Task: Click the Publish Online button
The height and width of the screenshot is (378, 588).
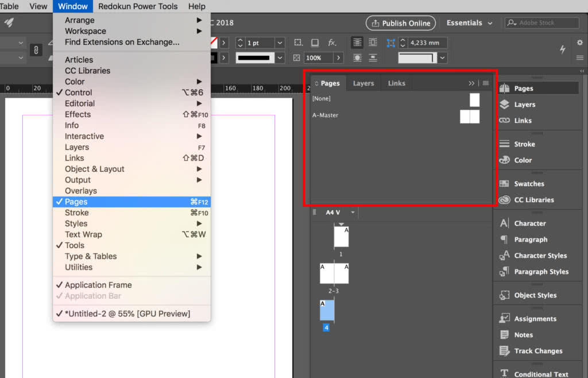Action: 400,23
